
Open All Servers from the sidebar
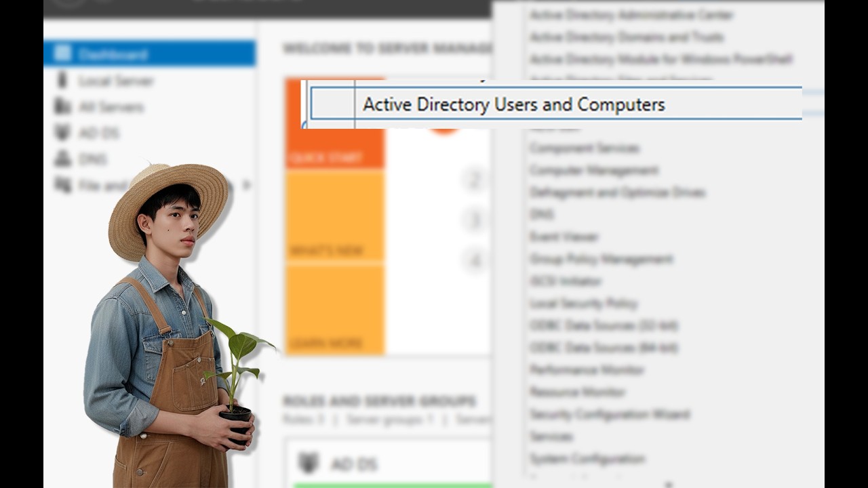click(111, 107)
